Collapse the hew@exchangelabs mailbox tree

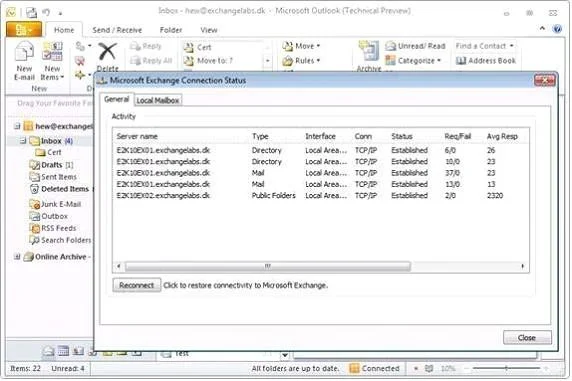tap(17, 126)
